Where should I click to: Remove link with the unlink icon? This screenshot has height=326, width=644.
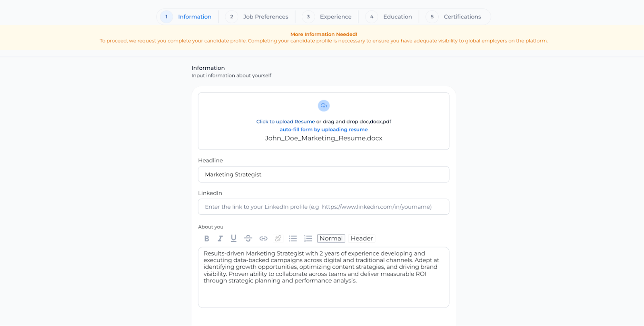click(x=278, y=239)
